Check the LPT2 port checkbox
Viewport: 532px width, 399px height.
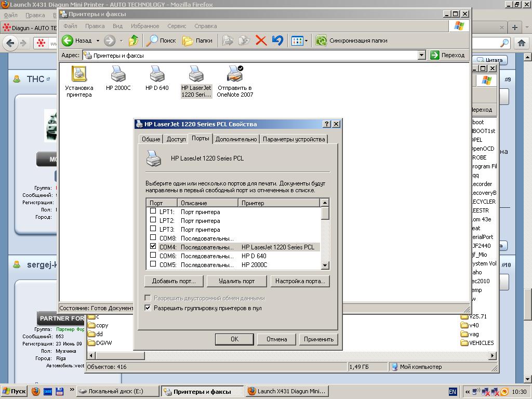pos(153,220)
